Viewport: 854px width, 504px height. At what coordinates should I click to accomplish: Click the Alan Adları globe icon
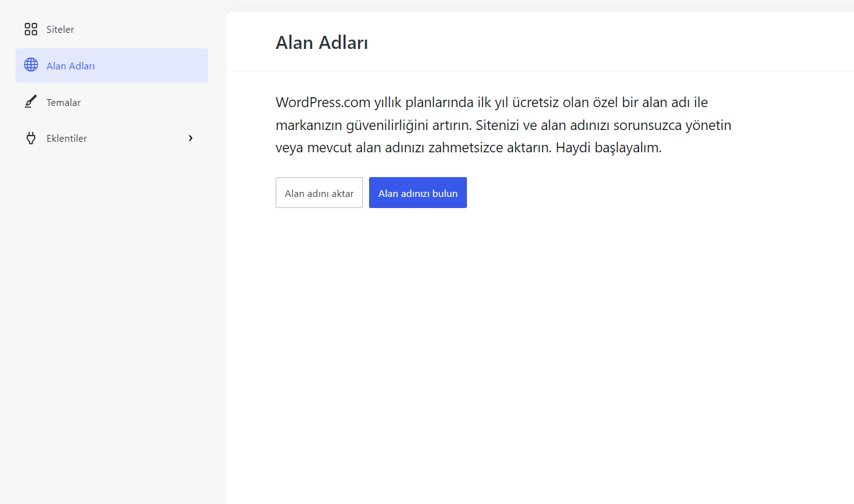click(31, 65)
